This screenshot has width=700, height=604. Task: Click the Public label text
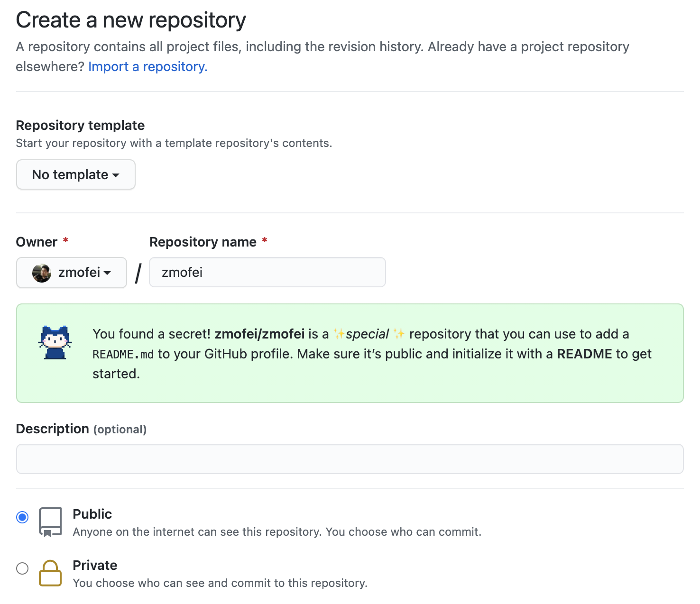tap(92, 514)
